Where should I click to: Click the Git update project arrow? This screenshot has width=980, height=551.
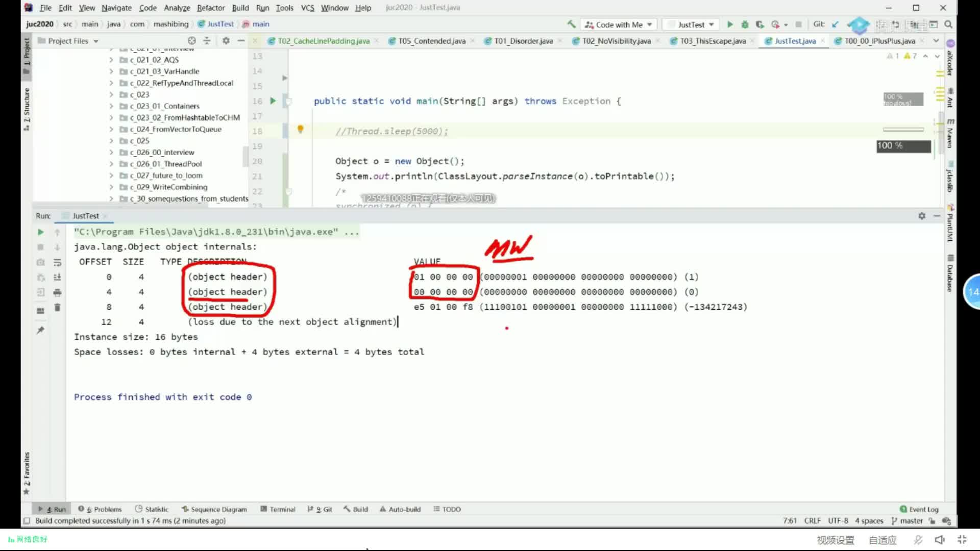pos(835,24)
